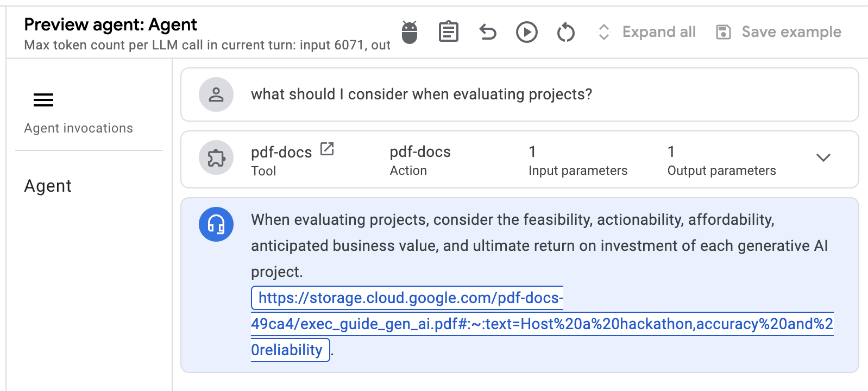Restart the conversation with the reset icon
The width and height of the screenshot is (868, 391).
pos(566,32)
